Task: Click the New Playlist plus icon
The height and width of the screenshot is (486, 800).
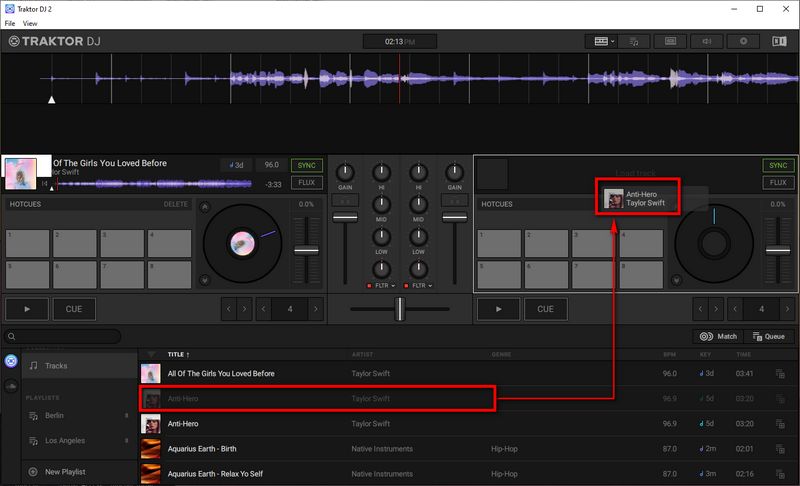Action: (x=33, y=472)
